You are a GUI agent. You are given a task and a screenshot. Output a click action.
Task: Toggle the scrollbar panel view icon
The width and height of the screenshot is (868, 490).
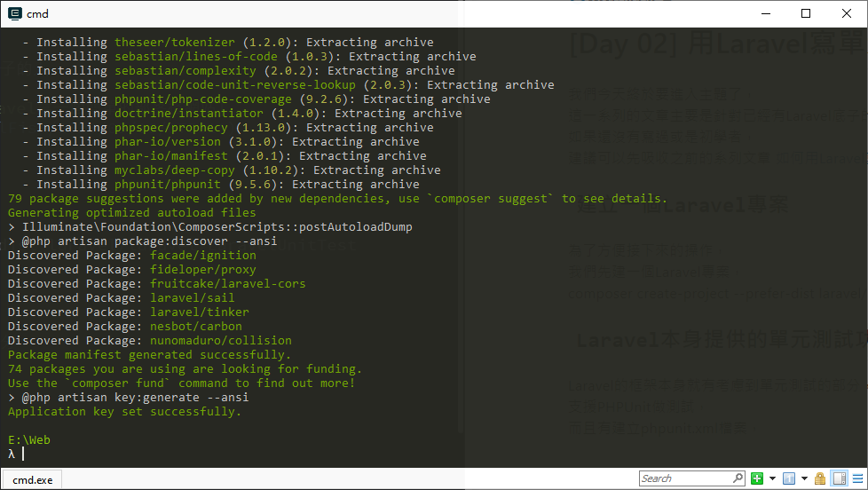[840, 478]
